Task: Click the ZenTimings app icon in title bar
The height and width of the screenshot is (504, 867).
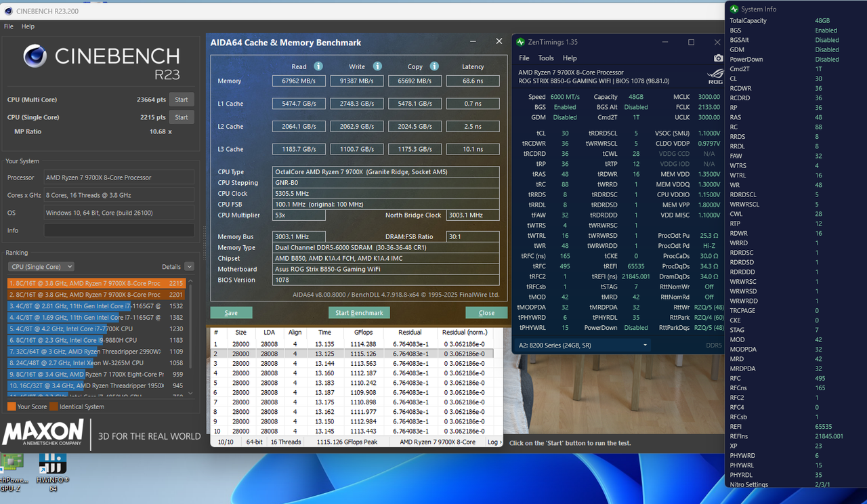Action: (x=520, y=42)
